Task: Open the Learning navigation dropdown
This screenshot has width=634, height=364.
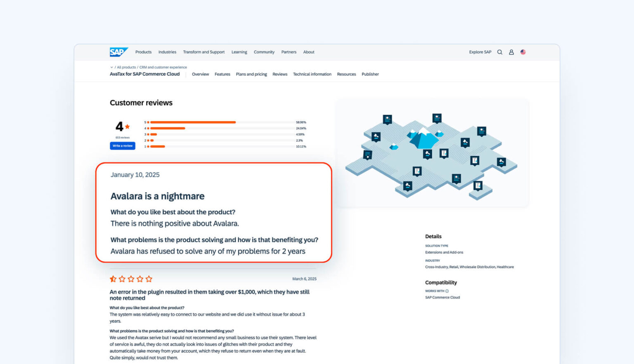Action: [239, 52]
